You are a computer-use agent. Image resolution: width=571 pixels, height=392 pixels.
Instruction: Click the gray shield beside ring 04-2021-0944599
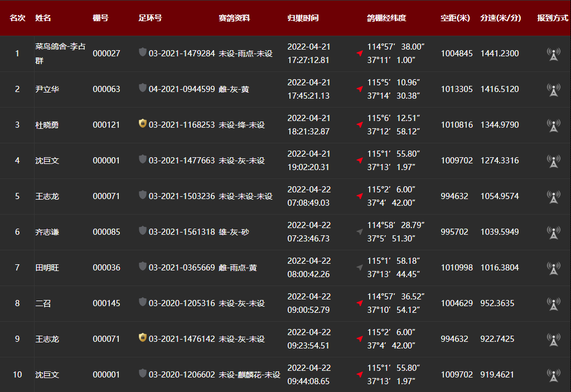click(x=142, y=88)
